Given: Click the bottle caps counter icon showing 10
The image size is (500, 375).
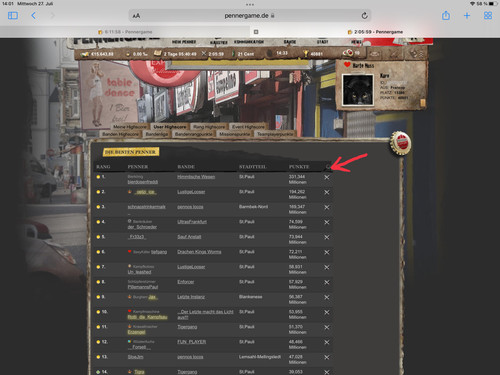Looking at the screenshot, I should point(348,53).
